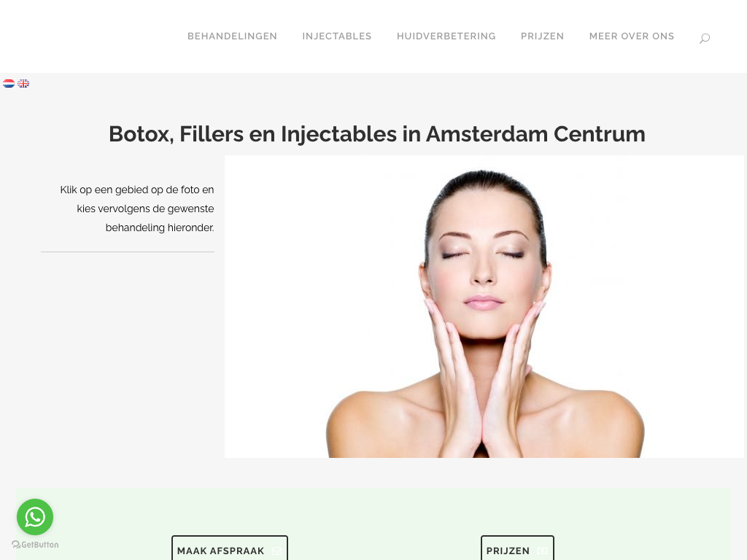This screenshot has width=747, height=560.
Task: Click the Botox, Fillers en Injectables heading
Action: [377, 134]
